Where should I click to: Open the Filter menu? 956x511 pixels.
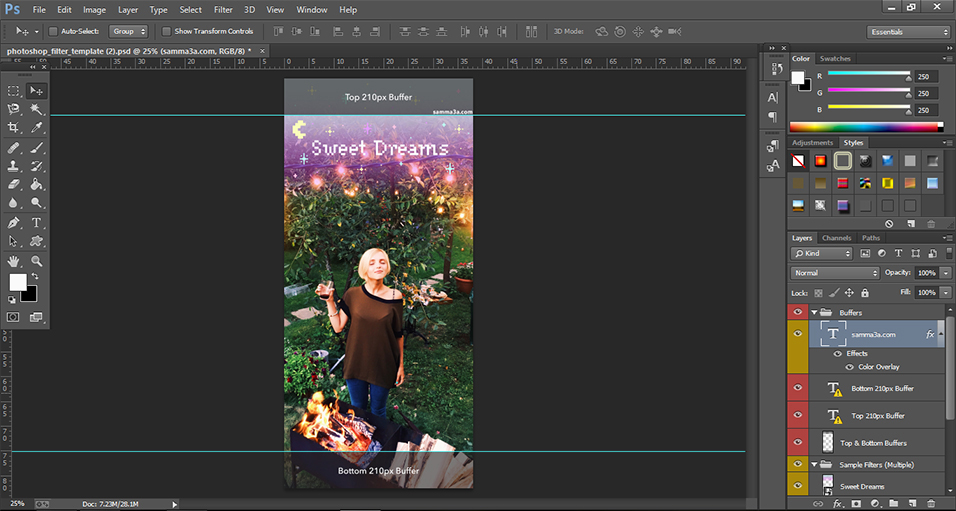223,9
